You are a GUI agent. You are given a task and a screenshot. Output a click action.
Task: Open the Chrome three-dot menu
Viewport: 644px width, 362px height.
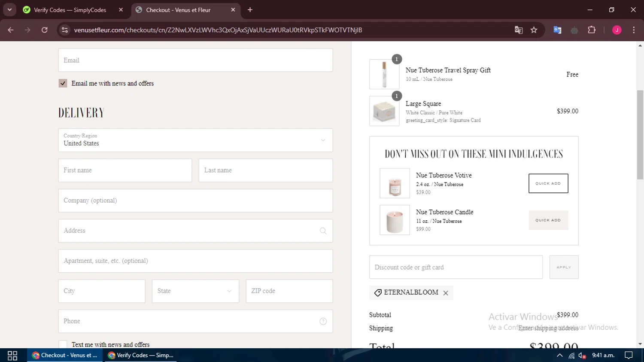coord(634,30)
